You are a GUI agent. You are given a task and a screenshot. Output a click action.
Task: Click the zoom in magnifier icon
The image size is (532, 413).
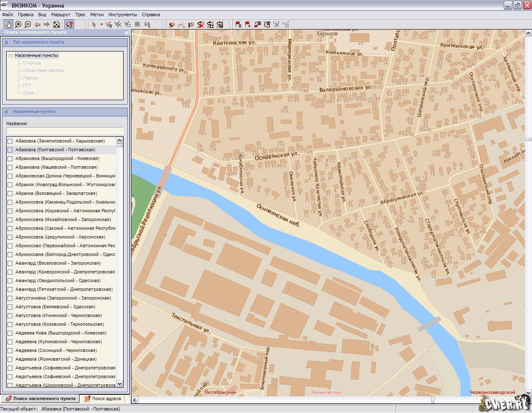18,25
